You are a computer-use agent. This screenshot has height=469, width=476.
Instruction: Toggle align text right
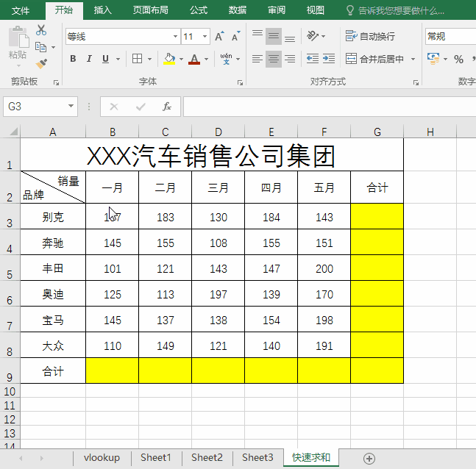click(290, 59)
